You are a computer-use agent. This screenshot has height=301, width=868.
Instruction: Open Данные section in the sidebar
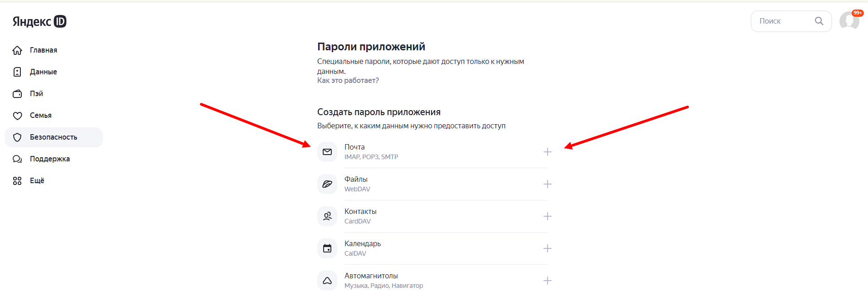(x=53, y=72)
